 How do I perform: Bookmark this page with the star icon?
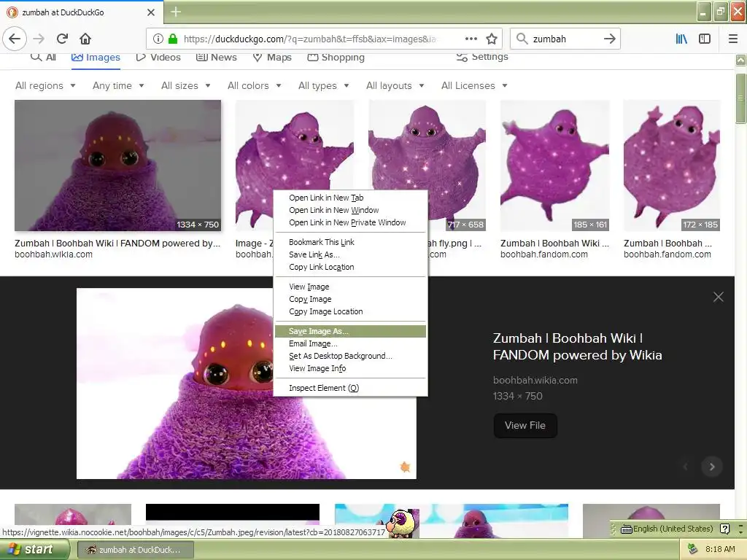click(x=492, y=39)
